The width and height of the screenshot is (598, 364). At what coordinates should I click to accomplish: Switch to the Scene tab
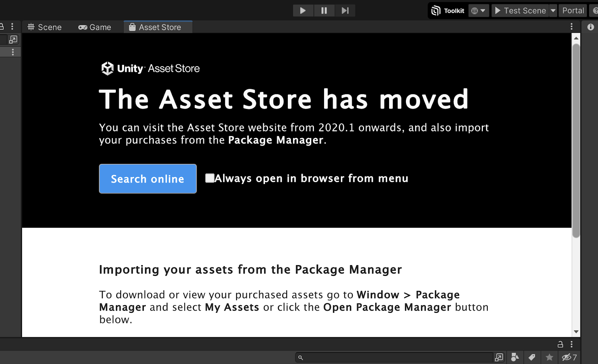point(45,27)
